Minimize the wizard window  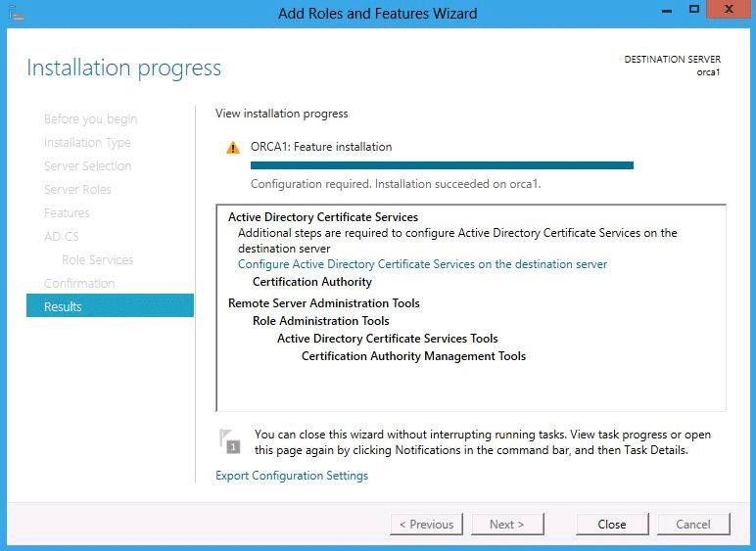(x=667, y=11)
